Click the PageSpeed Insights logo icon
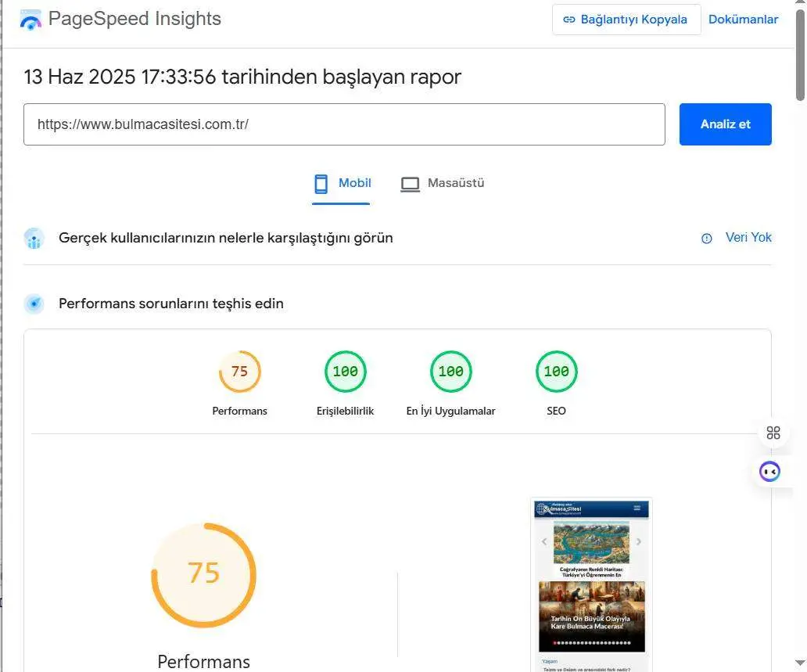The width and height of the screenshot is (807, 672). point(30,20)
